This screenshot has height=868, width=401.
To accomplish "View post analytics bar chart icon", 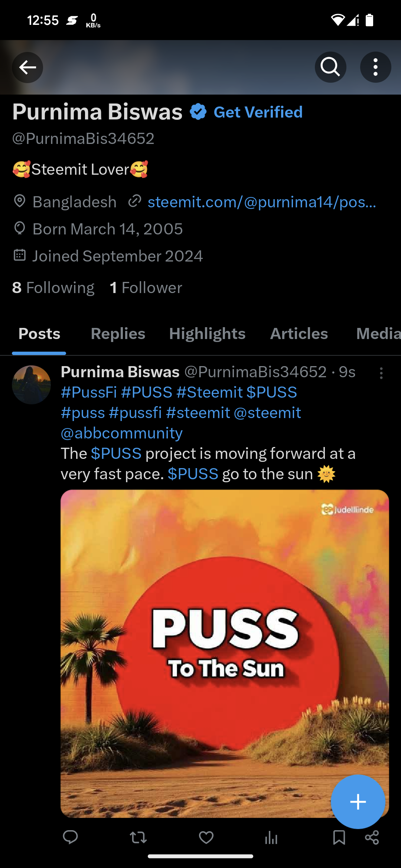I will (271, 837).
